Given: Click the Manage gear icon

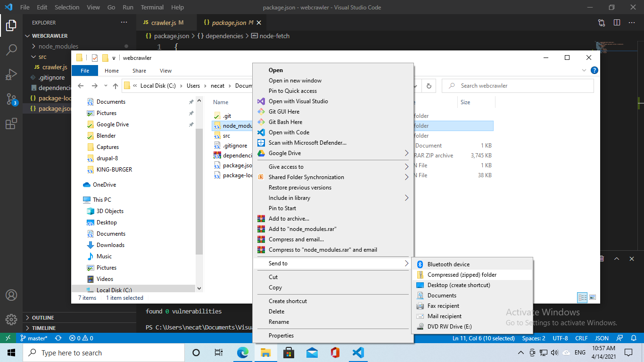Looking at the screenshot, I should 11,319.
